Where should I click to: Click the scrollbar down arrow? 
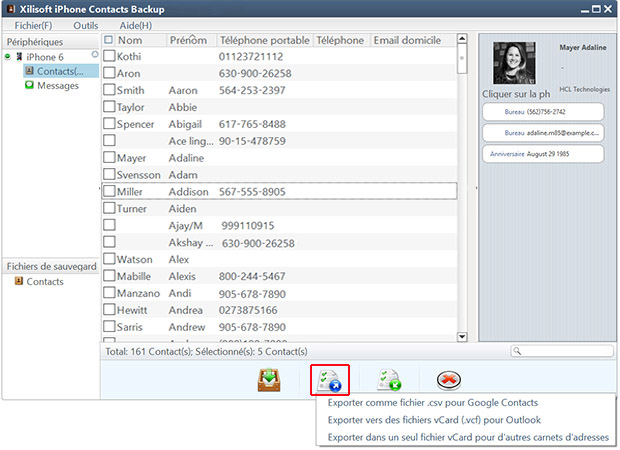(x=461, y=337)
